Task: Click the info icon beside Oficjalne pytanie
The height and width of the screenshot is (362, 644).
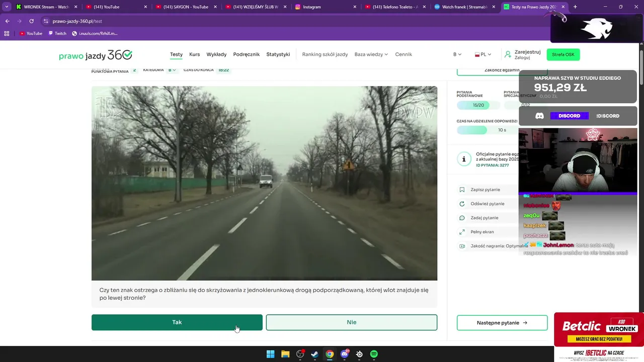Action: click(x=463, y=159)
